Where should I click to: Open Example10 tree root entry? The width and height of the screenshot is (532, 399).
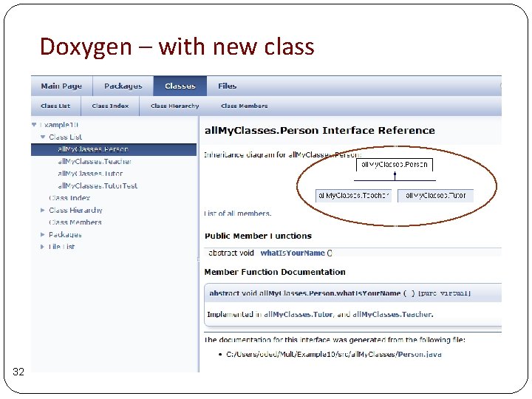59,125
